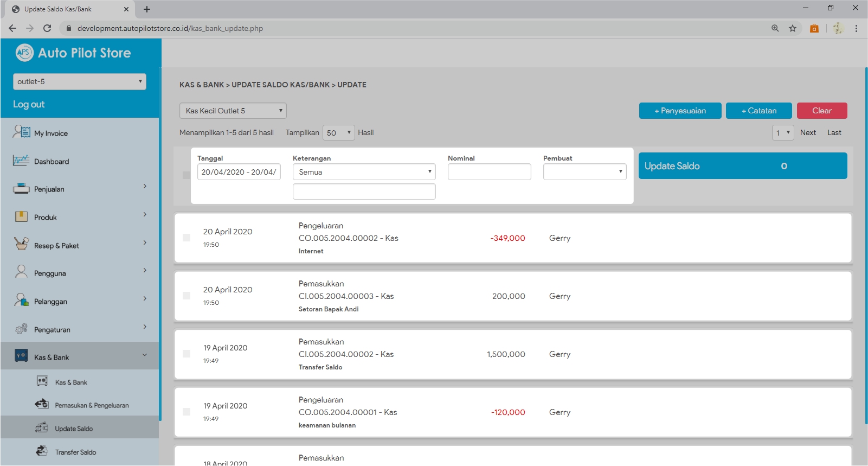Click the My Invoice sidebar icon
868x466 pixels.
pyautogui.click(x=22, y=132)
